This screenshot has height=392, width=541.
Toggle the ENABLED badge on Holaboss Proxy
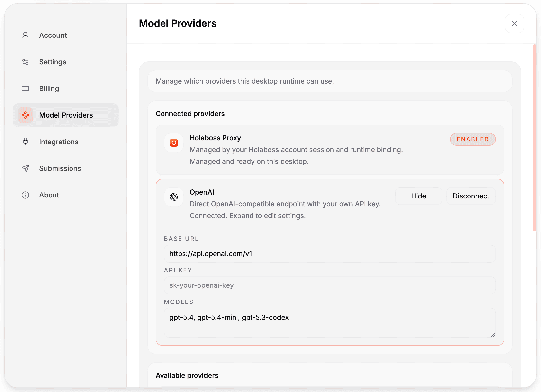coord(473,139)
